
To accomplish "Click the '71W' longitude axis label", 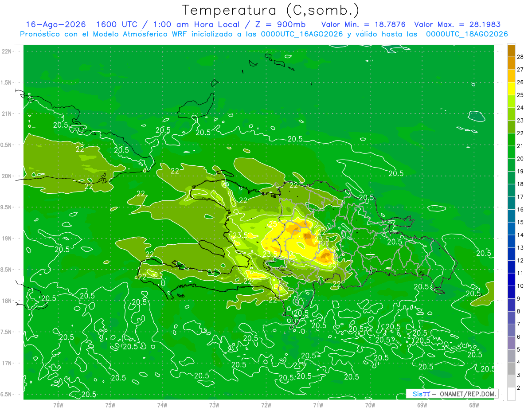I will coord(318,405).
